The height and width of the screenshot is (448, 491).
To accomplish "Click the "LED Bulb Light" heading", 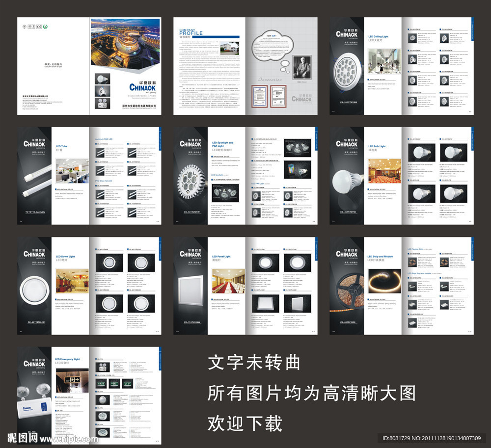I will coord(377,146).
